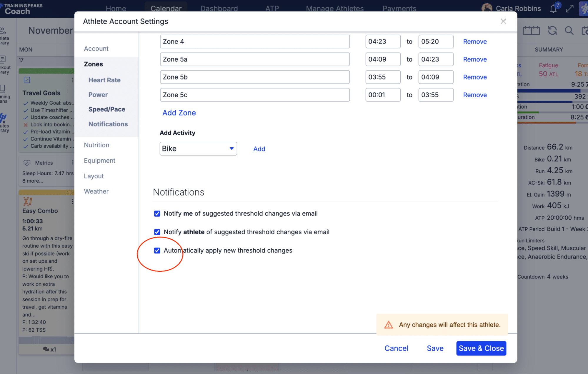Toggle Notify athlete of threshold changes checkbox
Image resolution: width=588 pixels, height=374 pixels.
point(157,232)
